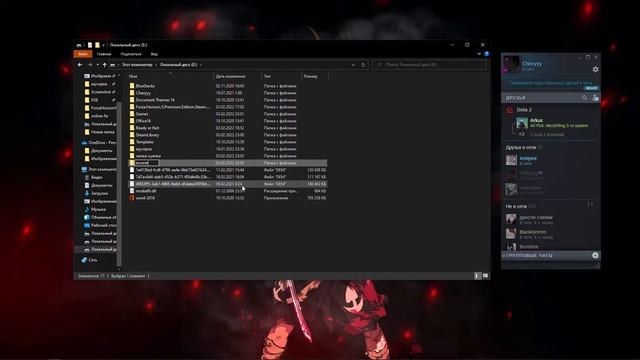The height and width of the screenshot is (360, 640).
Task: Open Steam friends list settings gear
Action: click(x=595, y=69)
